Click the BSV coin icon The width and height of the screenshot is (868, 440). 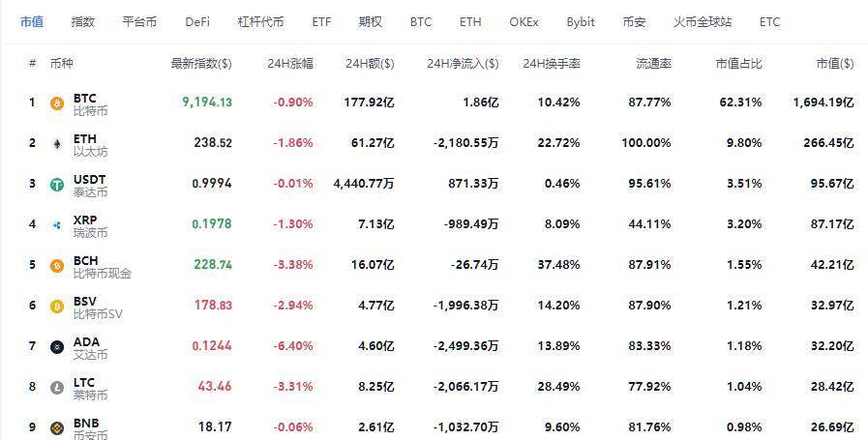(x=57, y=307)
